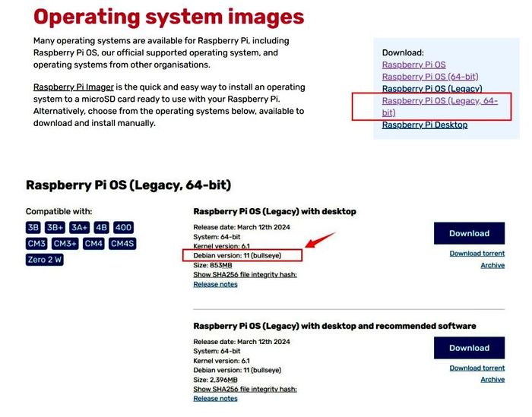Click the Raspberry Pi OS (Legacy, 64-bit) link
The width and height of the screenshot is (532, 417).
point(439,101)
